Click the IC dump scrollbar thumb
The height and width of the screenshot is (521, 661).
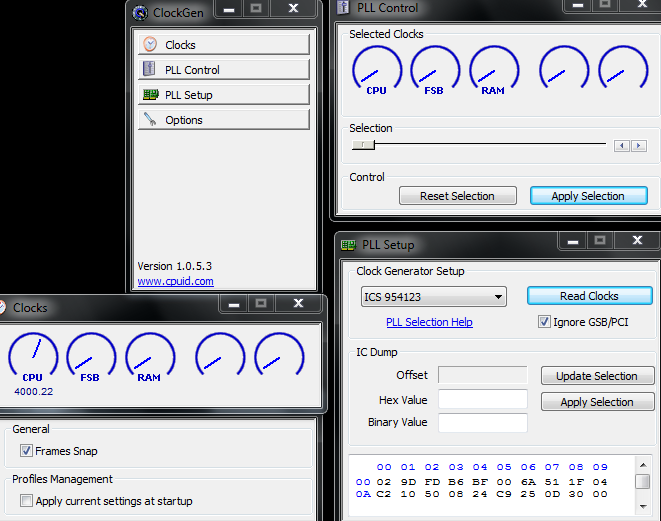643,481
